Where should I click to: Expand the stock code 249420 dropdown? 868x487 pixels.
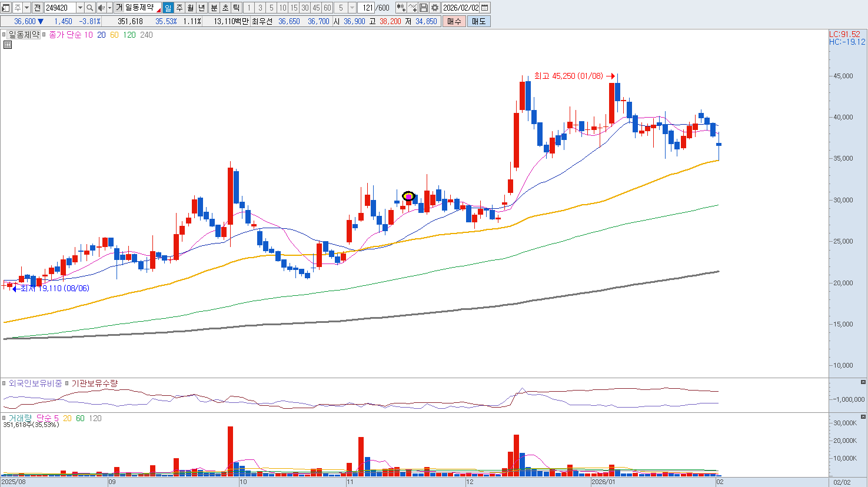point(80,8)
